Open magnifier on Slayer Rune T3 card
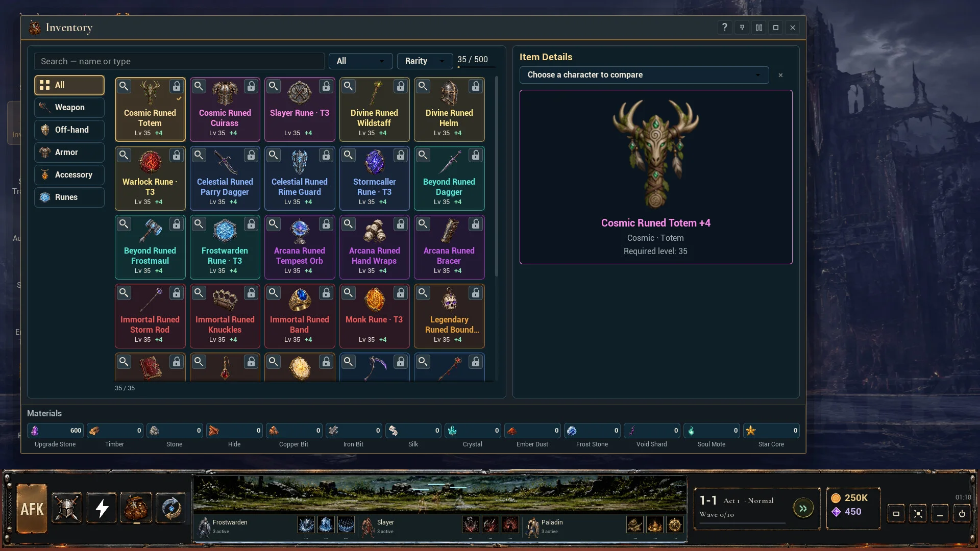Screen dimensions: 980x551 (273, 86)
